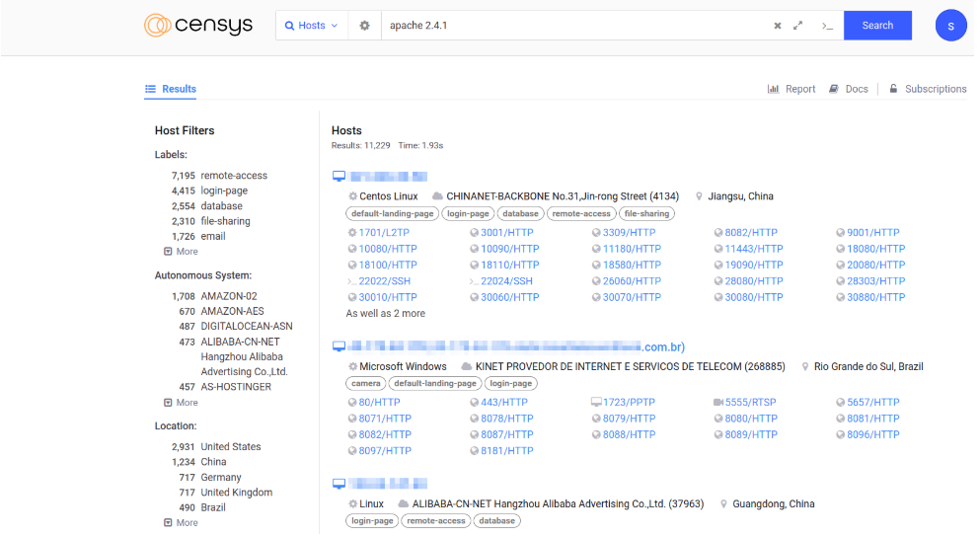Click the default-landing-page tag on Centos host

393,214
